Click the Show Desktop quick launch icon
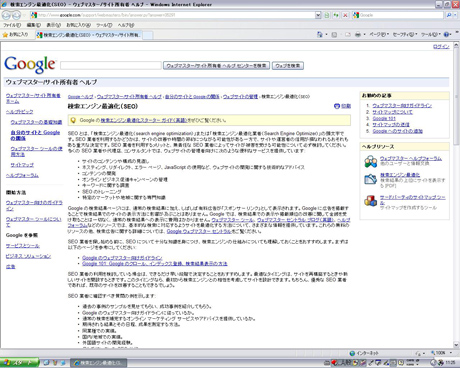The width and height of the screenshot is (460, 368). (47, 363)
